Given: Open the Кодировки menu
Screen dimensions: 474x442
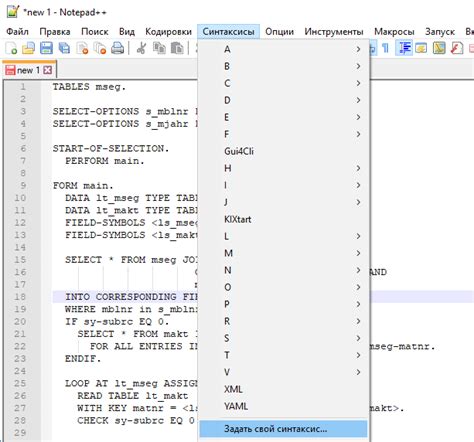Looking at the screenshot, I should coord(168,32).
